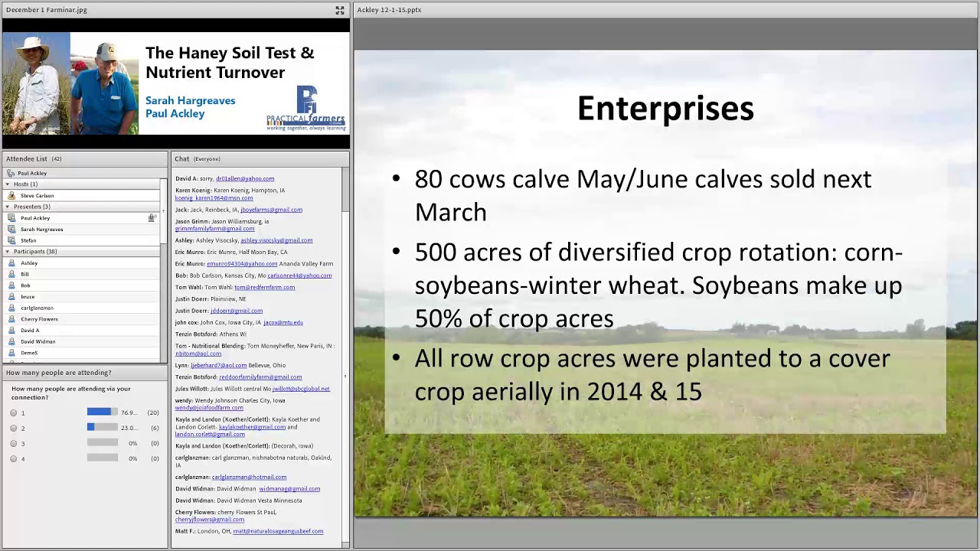Collapse the Participants (38) group
Viewport: 980px width, 551px height.
tap(8, 252)
